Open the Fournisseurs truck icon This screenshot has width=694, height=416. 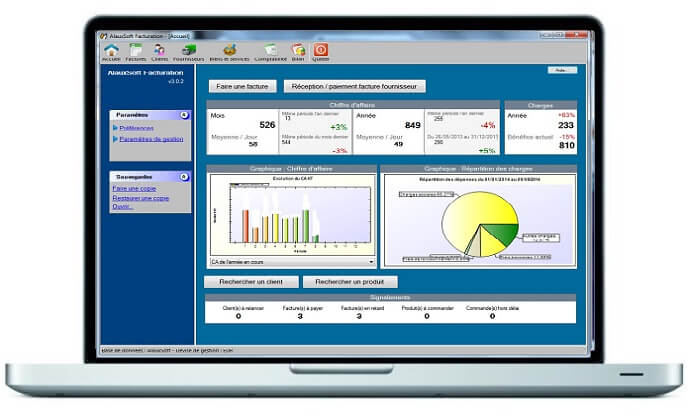[189, 52]
